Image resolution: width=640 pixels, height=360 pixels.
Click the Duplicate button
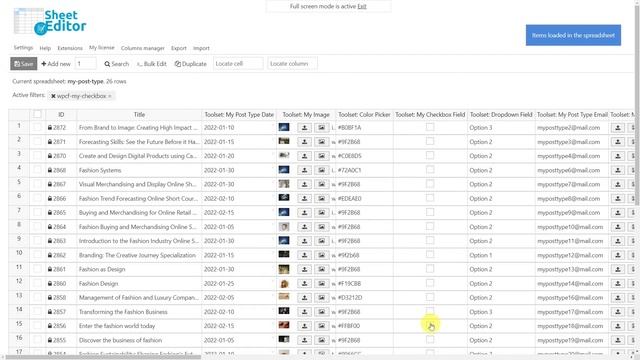tap(191, 64)
